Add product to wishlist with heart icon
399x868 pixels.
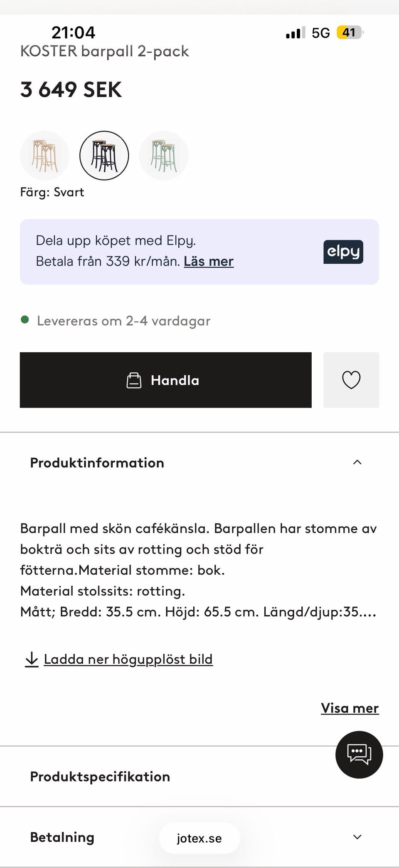coord(351,380)
